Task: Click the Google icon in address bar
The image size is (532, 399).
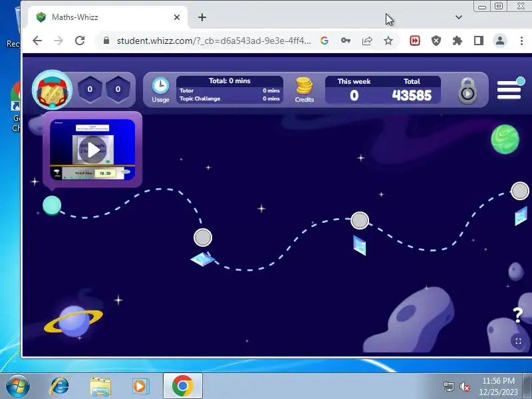Action: (325, 41)
